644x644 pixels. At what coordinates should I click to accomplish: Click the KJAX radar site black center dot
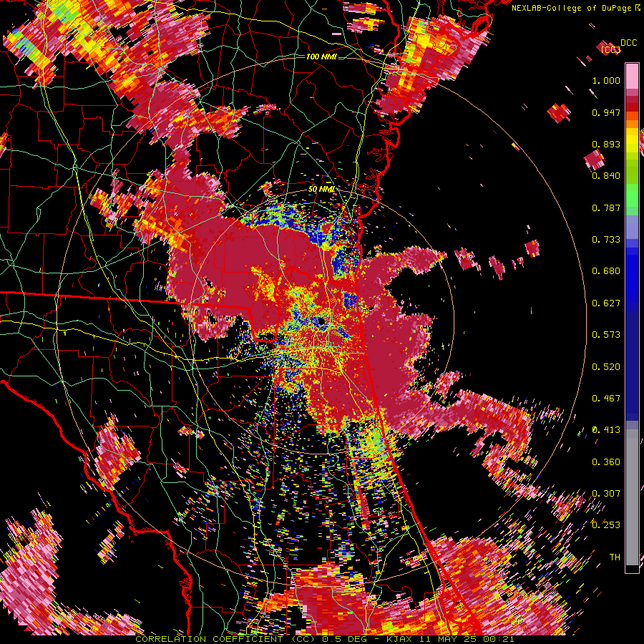point(321,321)
